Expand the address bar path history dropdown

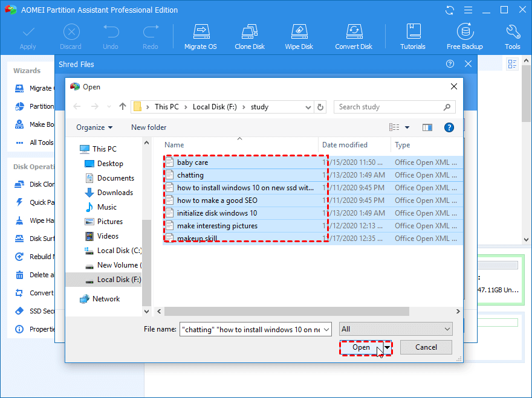308,107
